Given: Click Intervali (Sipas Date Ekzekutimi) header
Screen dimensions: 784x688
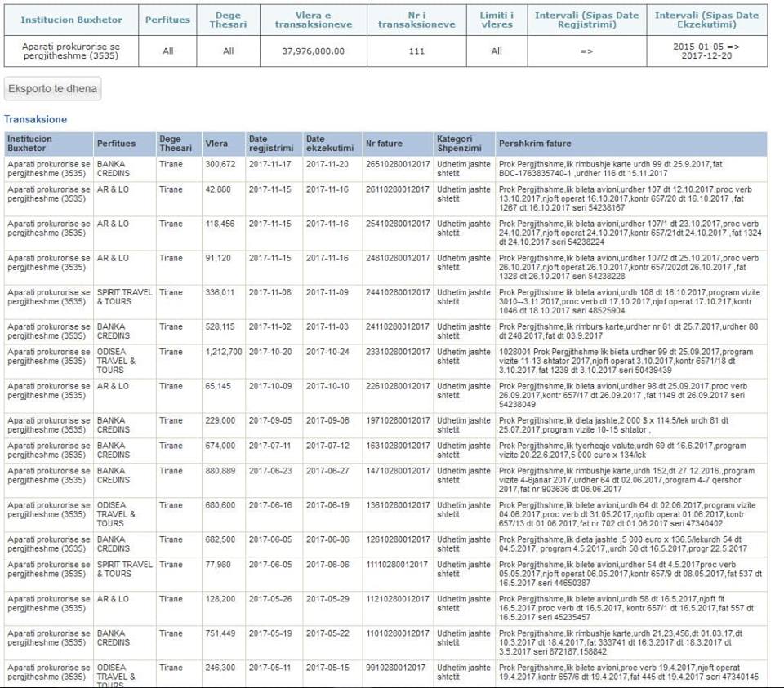Looking at the screenshot, I should (x=707, y=20).
